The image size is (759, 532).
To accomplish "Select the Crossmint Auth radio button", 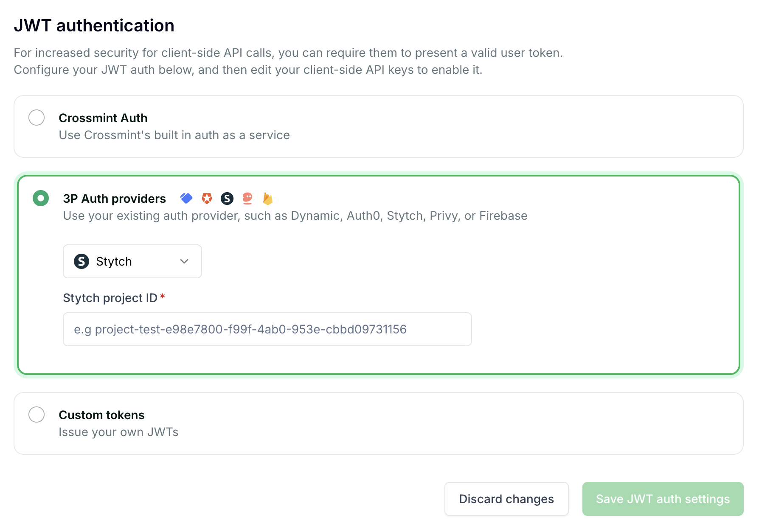I will [37, 118].
